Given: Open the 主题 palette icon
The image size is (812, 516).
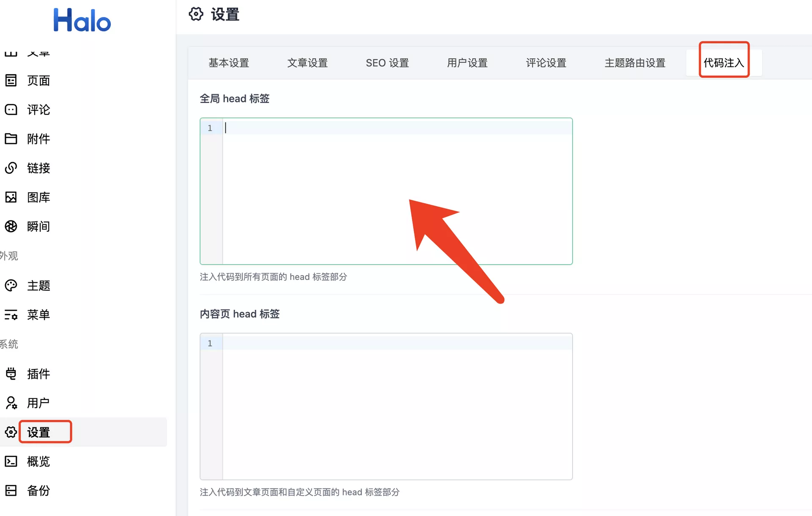Looking at the screenshot, I should tap(11, 286).
